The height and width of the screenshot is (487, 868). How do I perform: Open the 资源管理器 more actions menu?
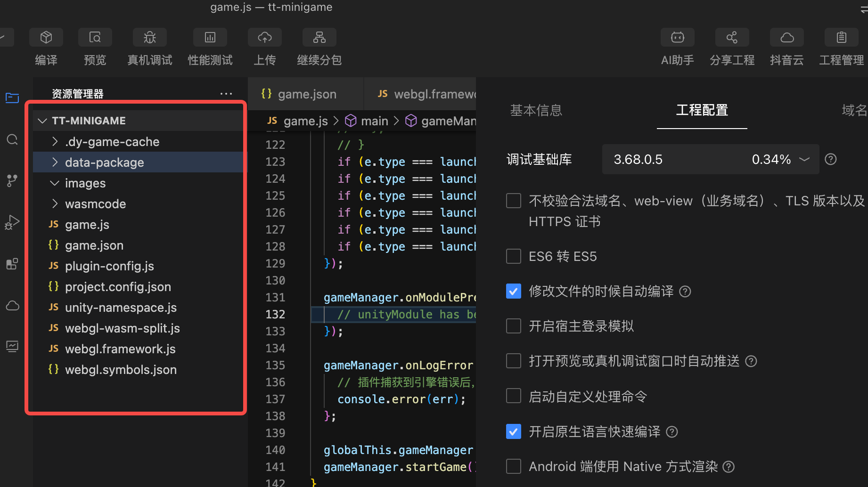226,94
